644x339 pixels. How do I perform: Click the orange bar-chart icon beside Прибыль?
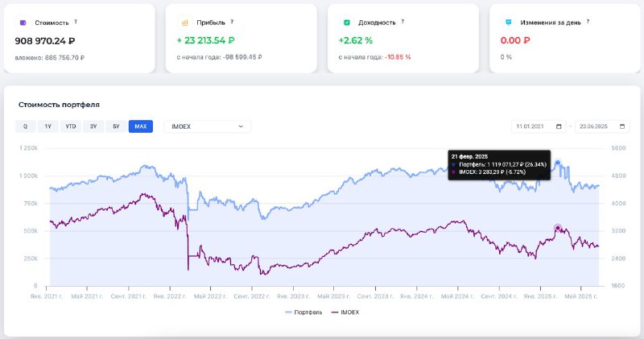pyautogui.click(x=184, y=23)
